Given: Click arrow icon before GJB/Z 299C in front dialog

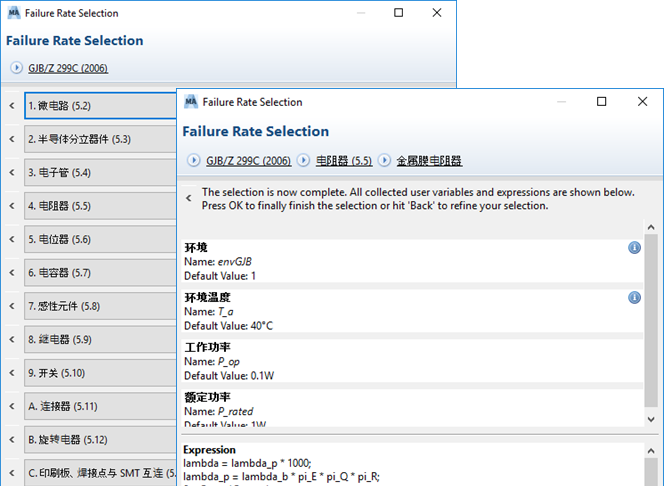Looking at the screenshot, I should click(194, 160).
